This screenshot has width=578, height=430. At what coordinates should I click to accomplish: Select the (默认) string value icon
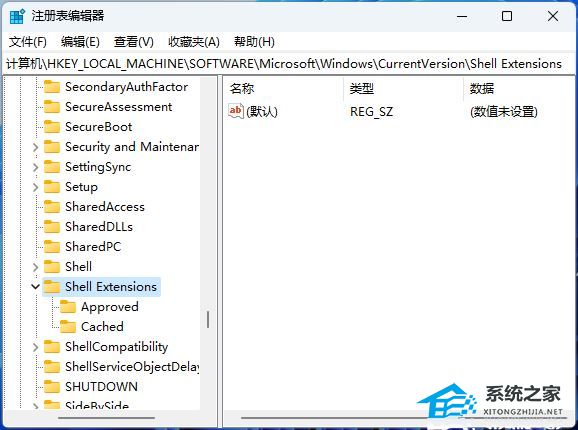click(236, 111)
